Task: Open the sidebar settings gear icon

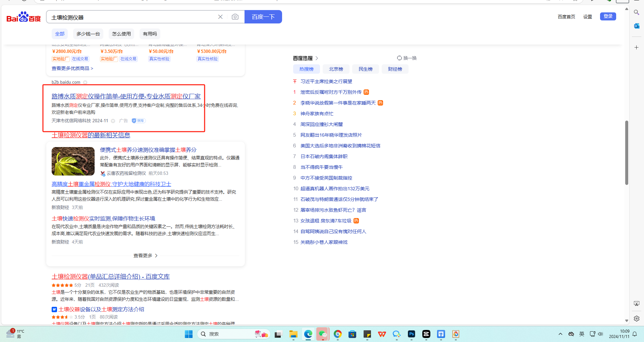Action: pyautogui.click(x=636, y=319)
